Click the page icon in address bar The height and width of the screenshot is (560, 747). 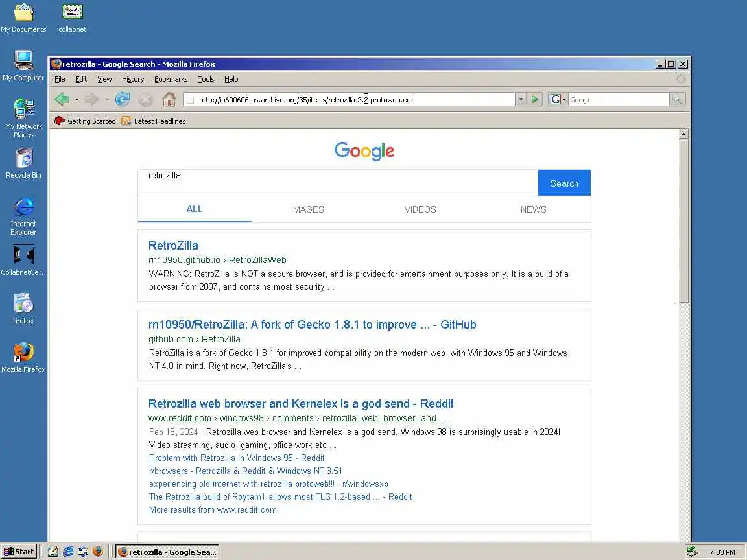pyautogui.click(x=190, y=100)
